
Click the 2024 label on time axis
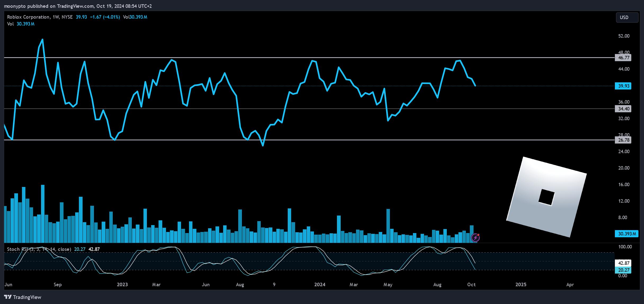coord(320,285)
